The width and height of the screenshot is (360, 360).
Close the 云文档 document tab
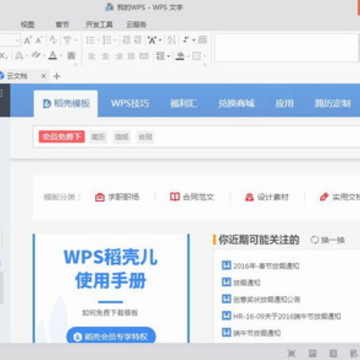[x=43, y=76]
